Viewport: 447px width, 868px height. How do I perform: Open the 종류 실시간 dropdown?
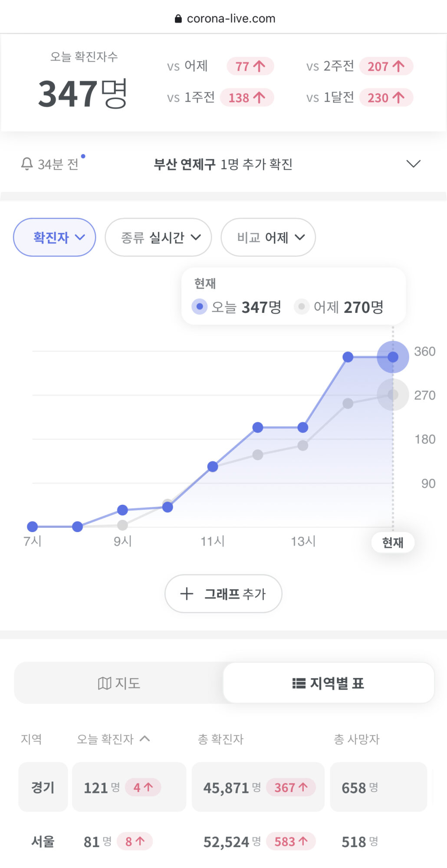tap(158, 237)
